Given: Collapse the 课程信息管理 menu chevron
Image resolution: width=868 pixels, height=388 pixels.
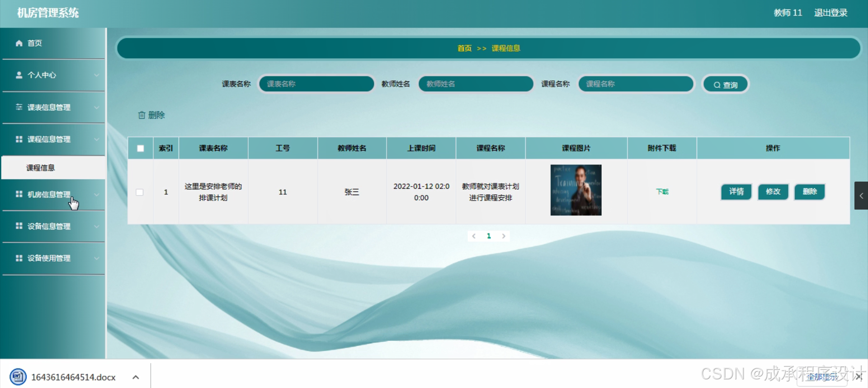Looking at the screenshot, I should point(96,139).
